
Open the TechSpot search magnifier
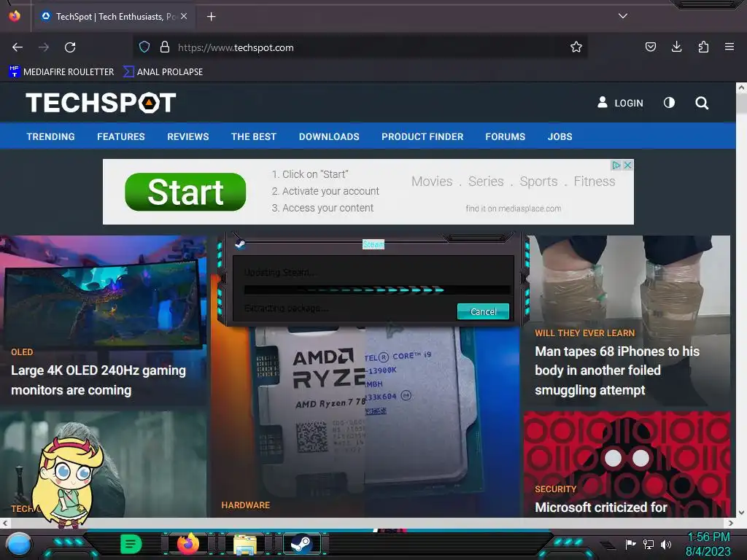702,103
